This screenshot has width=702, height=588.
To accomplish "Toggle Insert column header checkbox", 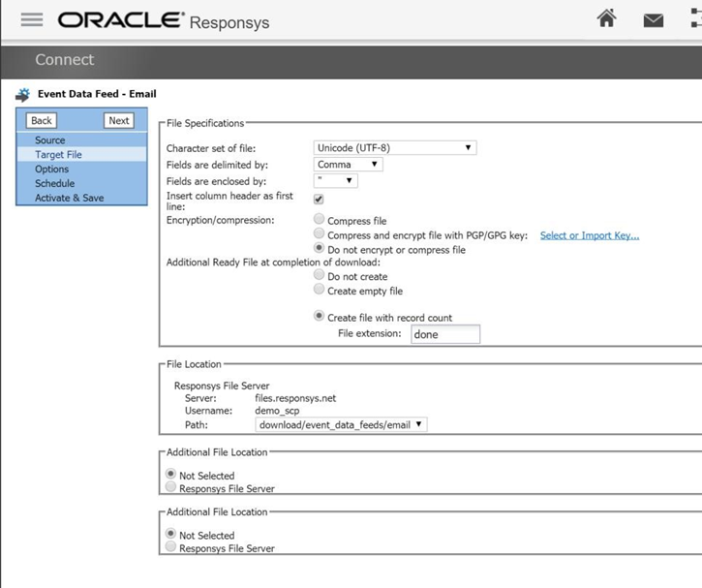I will coord(318,200).
